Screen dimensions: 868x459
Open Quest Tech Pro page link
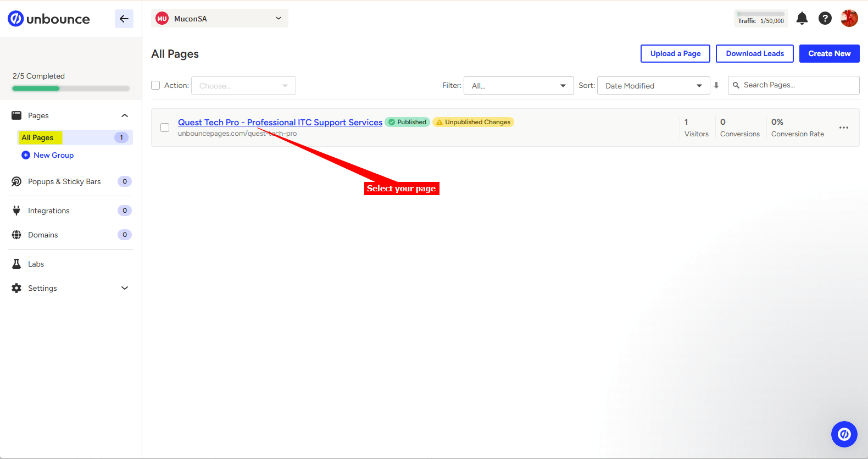click(x=280, y=122)
